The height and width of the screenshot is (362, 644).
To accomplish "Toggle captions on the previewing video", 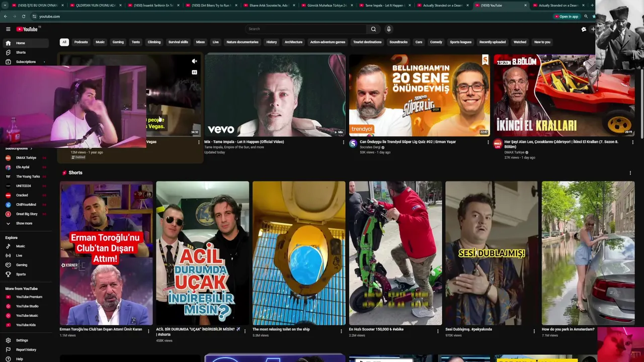I will coord(194,72).
